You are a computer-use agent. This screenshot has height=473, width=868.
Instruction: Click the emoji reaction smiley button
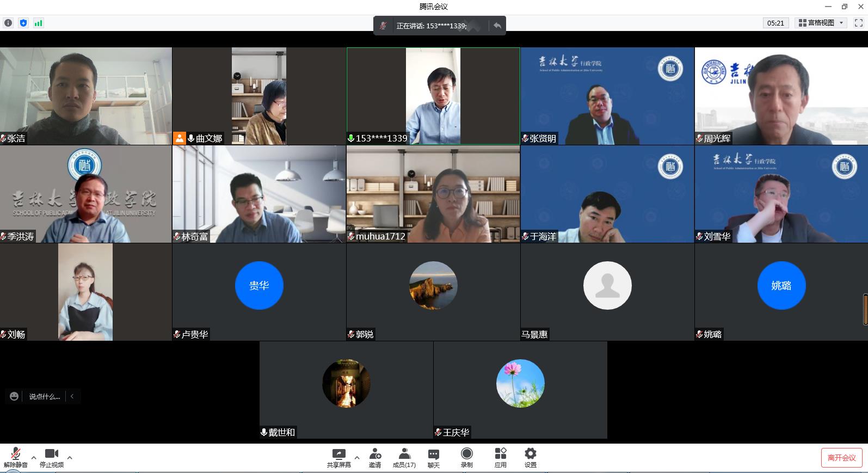click(14, 396)
